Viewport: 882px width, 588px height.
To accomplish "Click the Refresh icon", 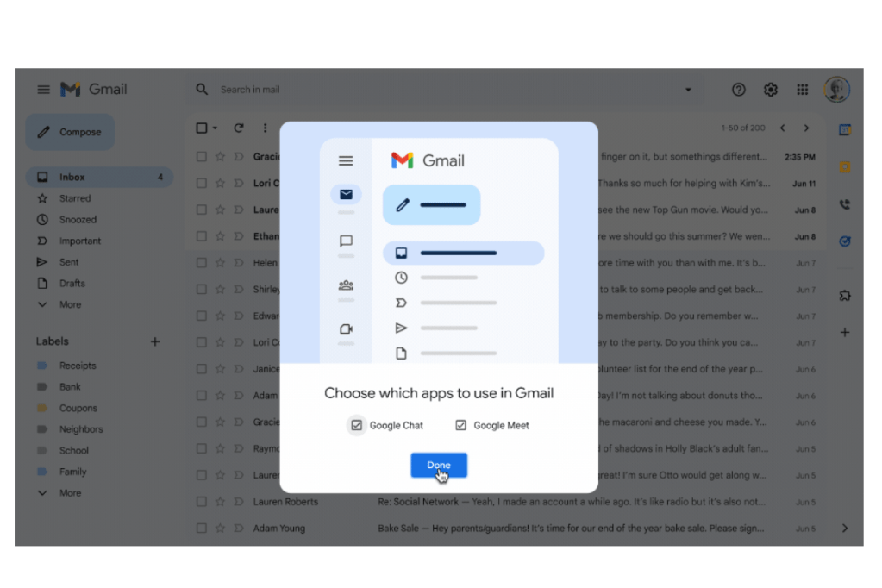I will tap(239, 128).
